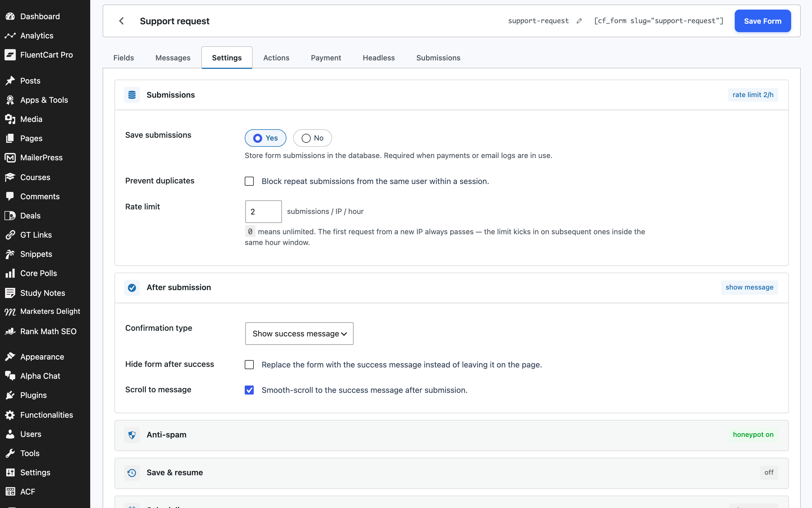Click the Save Form button

[762, 21]
